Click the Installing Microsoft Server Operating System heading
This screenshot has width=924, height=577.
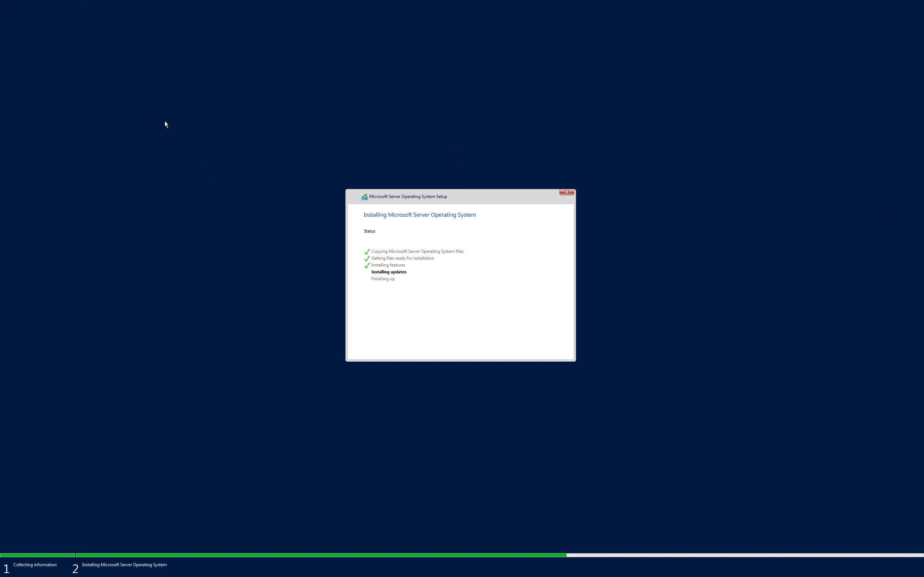coord(419,215)
